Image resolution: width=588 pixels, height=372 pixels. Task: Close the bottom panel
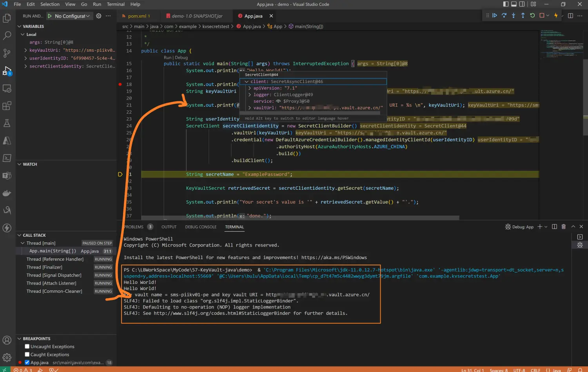click(581, 227)
